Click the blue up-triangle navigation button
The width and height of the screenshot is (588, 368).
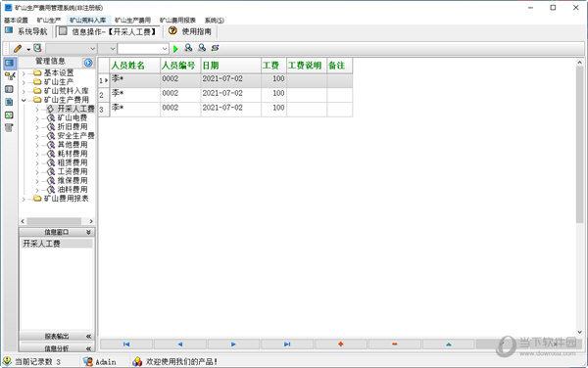pyautogui.click(x=449, y=345)
